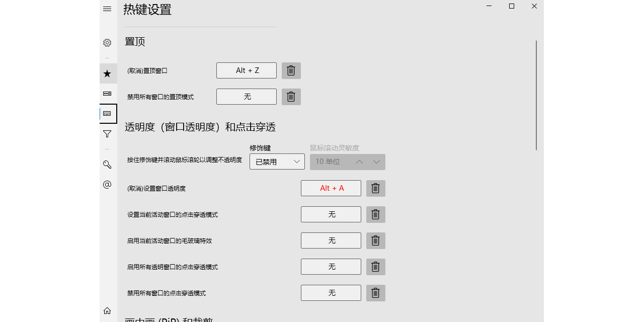Set hotkey for 禁用所有窗口的置顶模式
Viewport: 644px width, 322px height.
tap(247, 97)
